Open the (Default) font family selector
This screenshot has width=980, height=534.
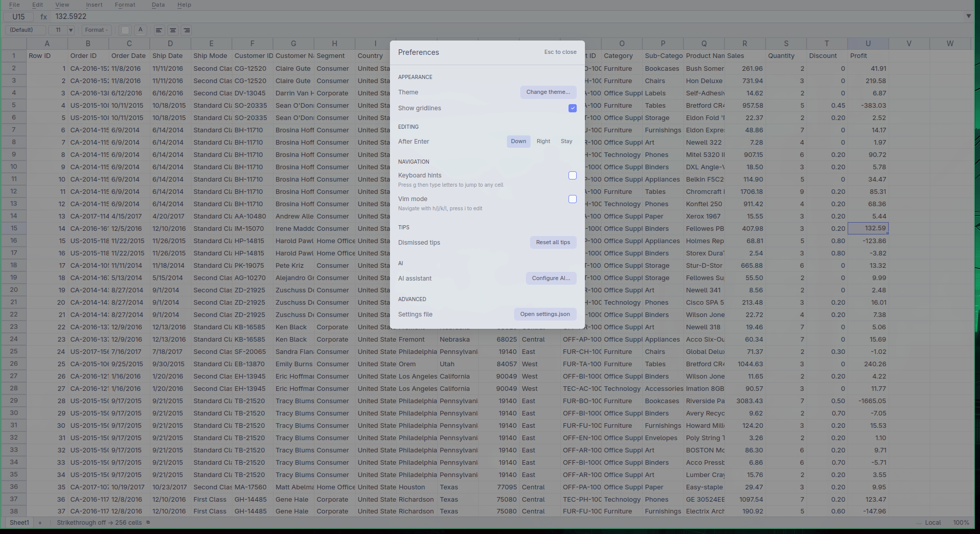25,30
